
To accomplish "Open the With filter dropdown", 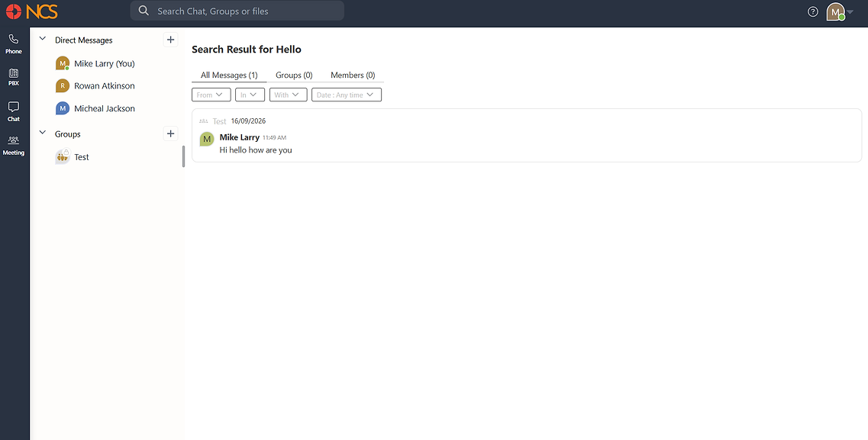I will [x=288, y=95].
